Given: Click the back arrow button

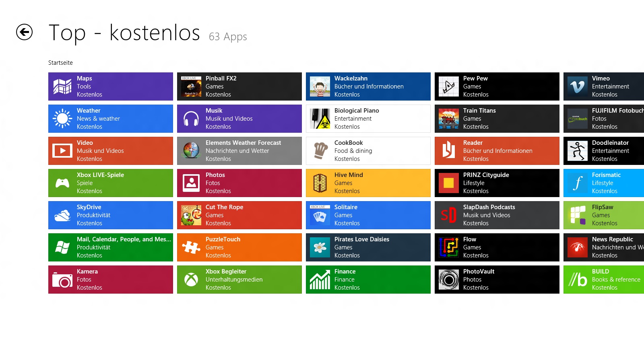Looking at the screenshot, I should click(x=24, y=32).
